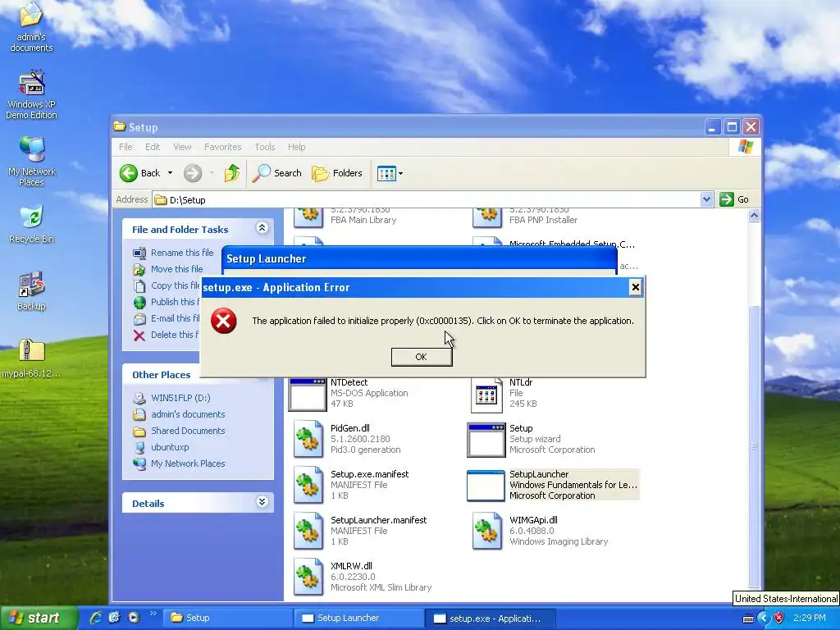Close the setup.exe Application Error dialog

click(x=636, y=287)
